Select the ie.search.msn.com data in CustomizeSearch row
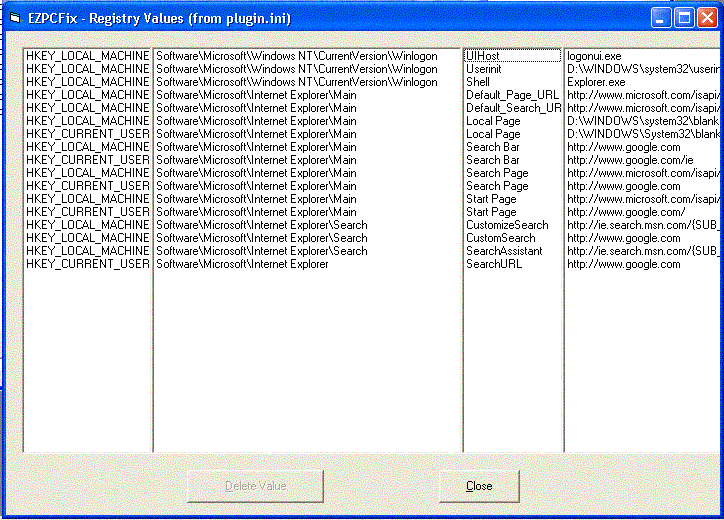 click(x=643, y=225)
